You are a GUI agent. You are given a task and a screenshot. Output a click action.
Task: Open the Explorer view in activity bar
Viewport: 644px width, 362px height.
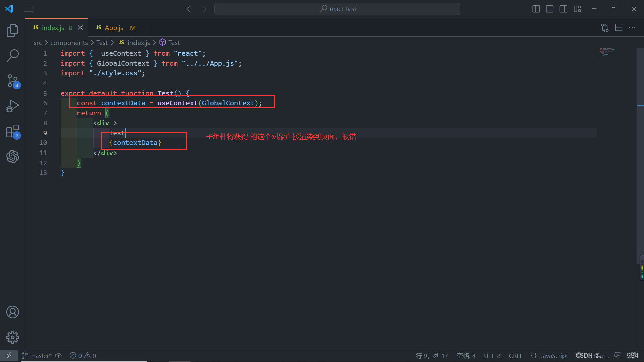pos(12,31)
